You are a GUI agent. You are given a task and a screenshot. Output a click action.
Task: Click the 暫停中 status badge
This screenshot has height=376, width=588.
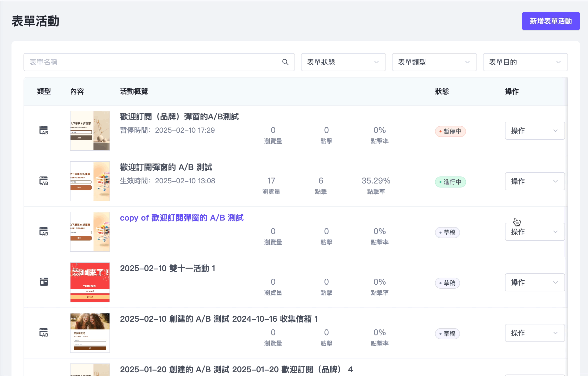(x=450, y=131)
